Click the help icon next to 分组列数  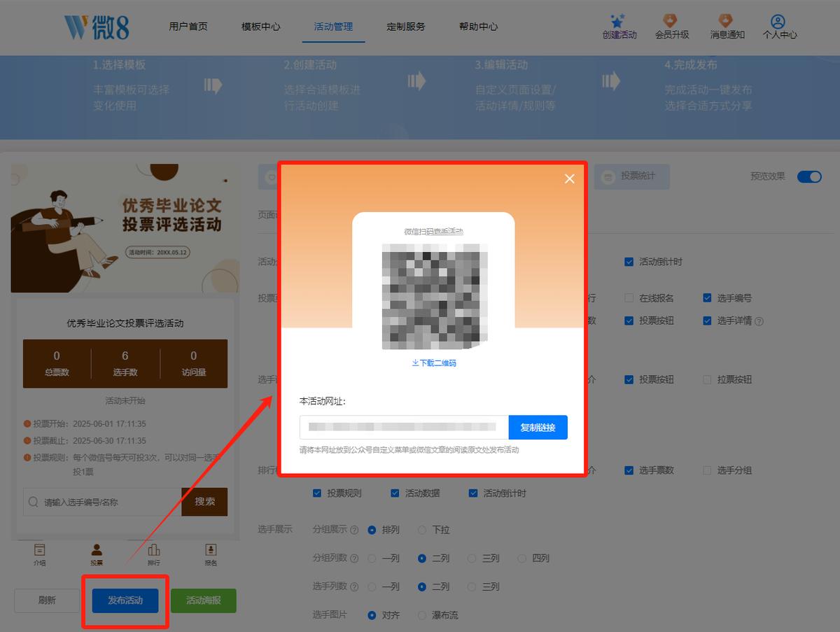(x=354, y=559)
